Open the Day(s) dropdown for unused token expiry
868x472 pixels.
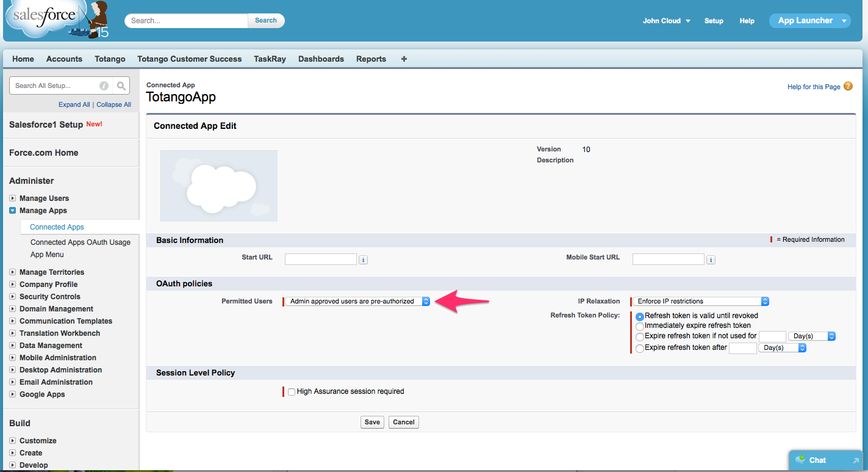tap(811, 336)
